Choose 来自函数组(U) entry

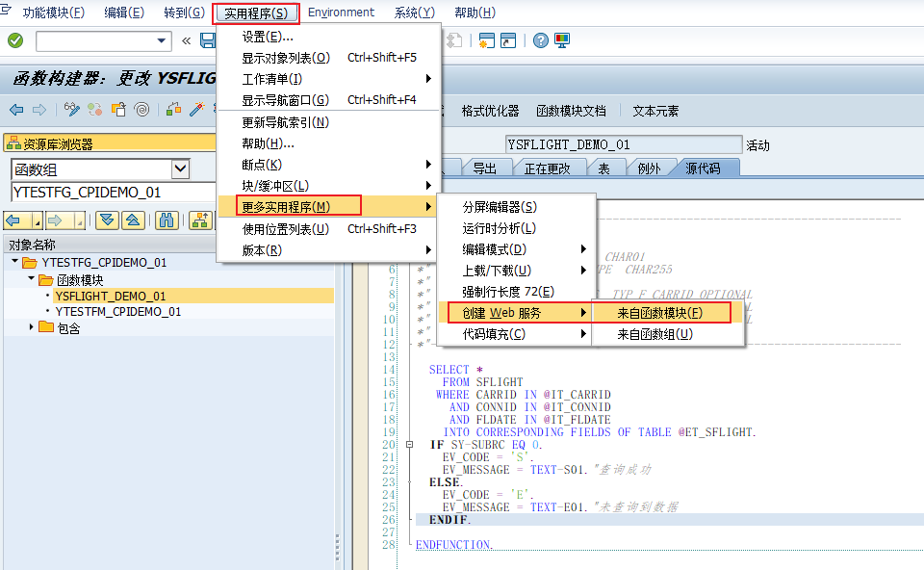[x=668, y=334]
